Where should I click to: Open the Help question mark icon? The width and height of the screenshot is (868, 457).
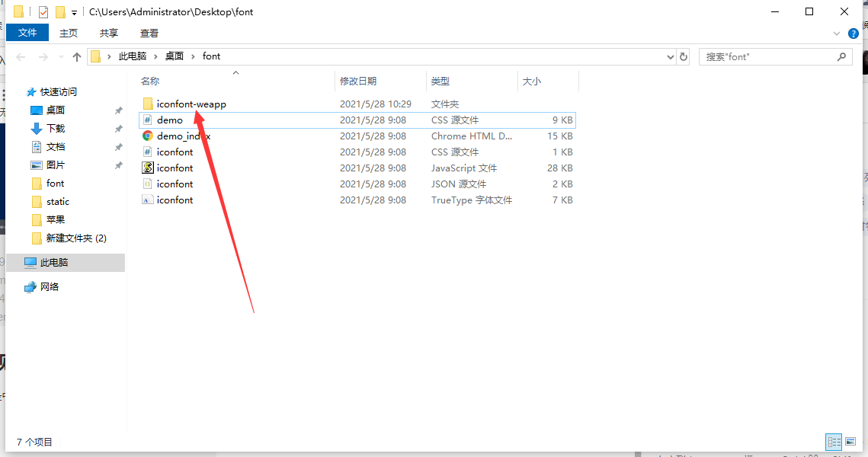pos(853,34)
